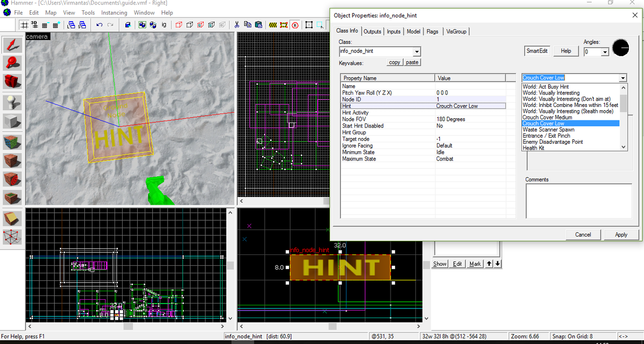
Task: Toggle the 2D grid display button
Action: [x=24, y=25]
